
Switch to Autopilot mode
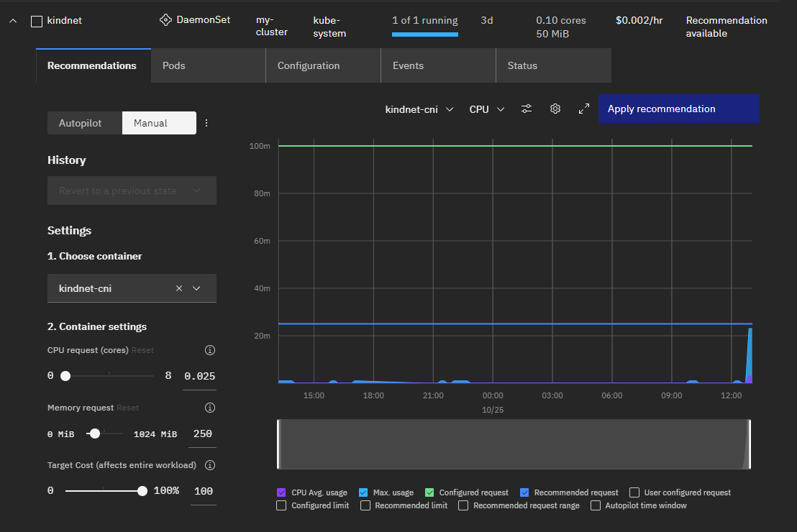pyautogui.click(x=80, y=123)
